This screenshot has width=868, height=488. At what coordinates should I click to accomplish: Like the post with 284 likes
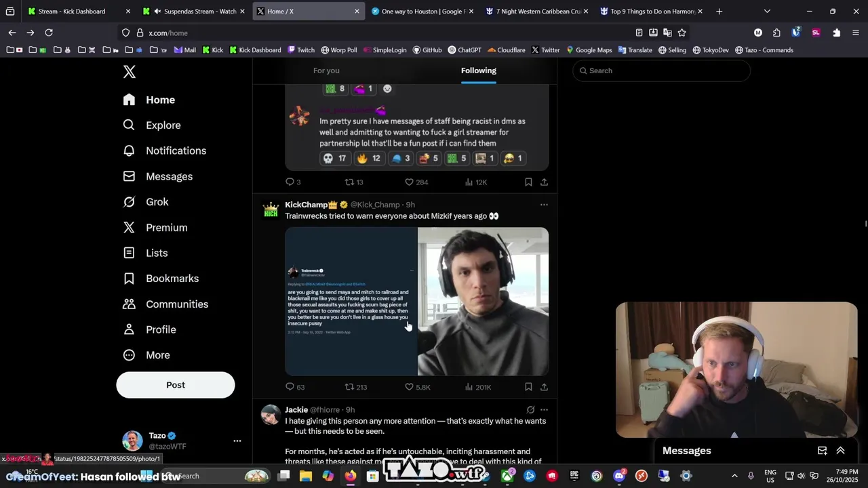tap(416, 182)
